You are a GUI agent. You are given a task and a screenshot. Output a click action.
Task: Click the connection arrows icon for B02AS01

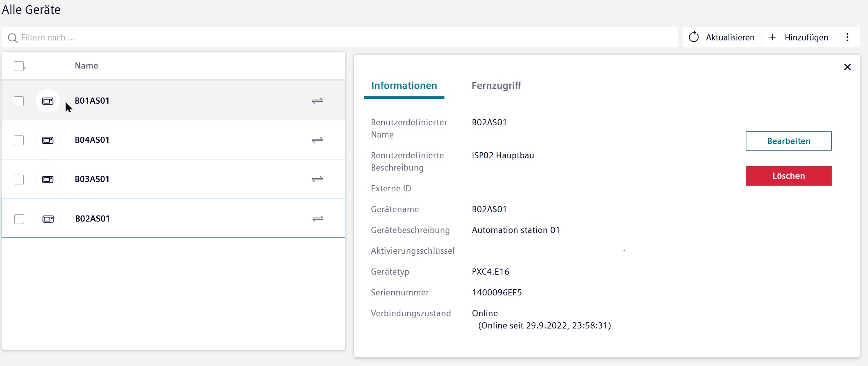(318, 219)
